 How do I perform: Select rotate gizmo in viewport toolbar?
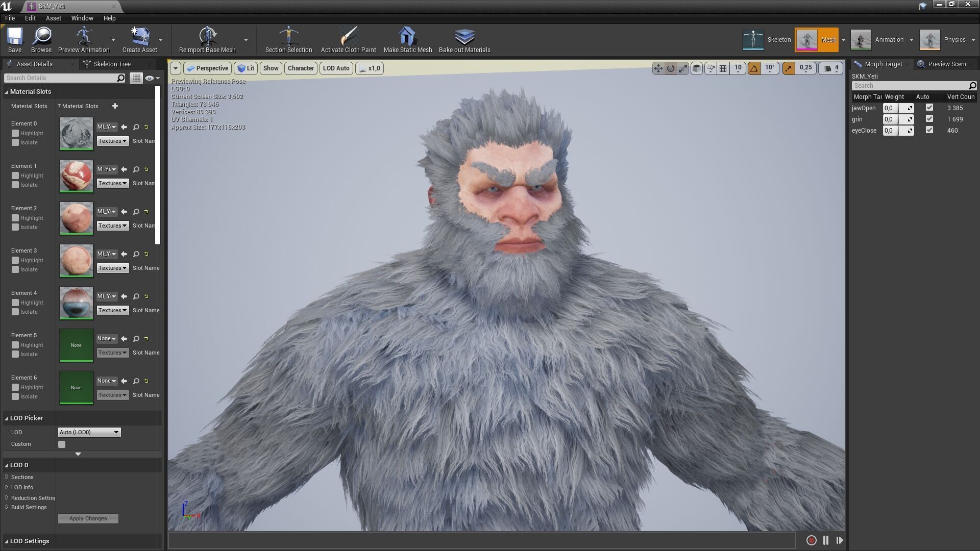[x=670, y=68]
